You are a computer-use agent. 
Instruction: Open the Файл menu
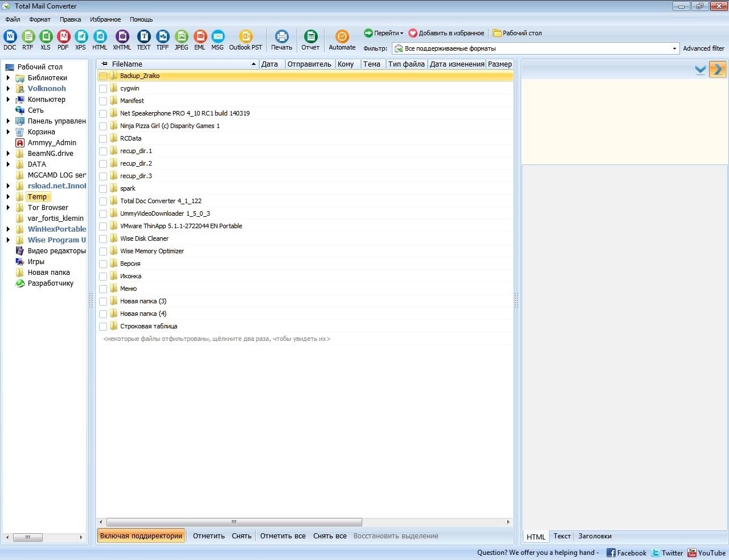click(13, 19)
